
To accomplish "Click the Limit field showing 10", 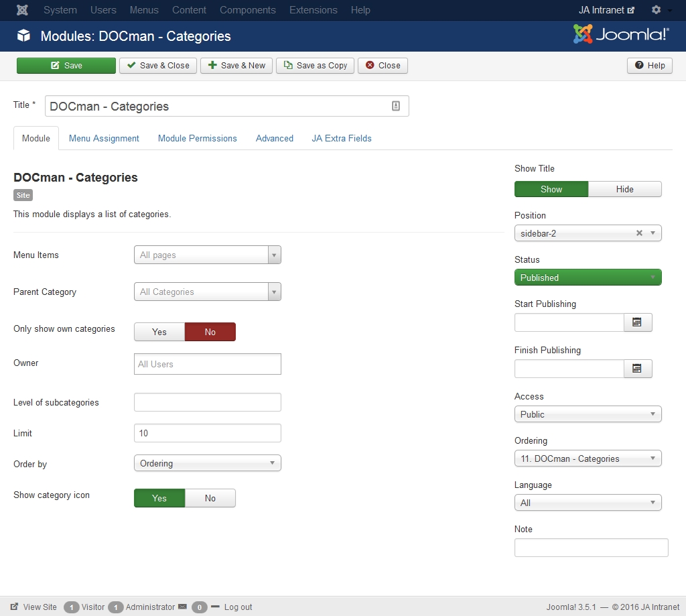I will pos(208,433).
